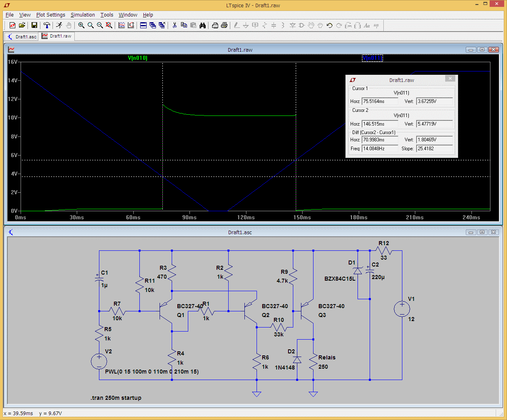Select the ground symbol tool
Viewport: 507px width, 420px height.
tap(246, 25)
